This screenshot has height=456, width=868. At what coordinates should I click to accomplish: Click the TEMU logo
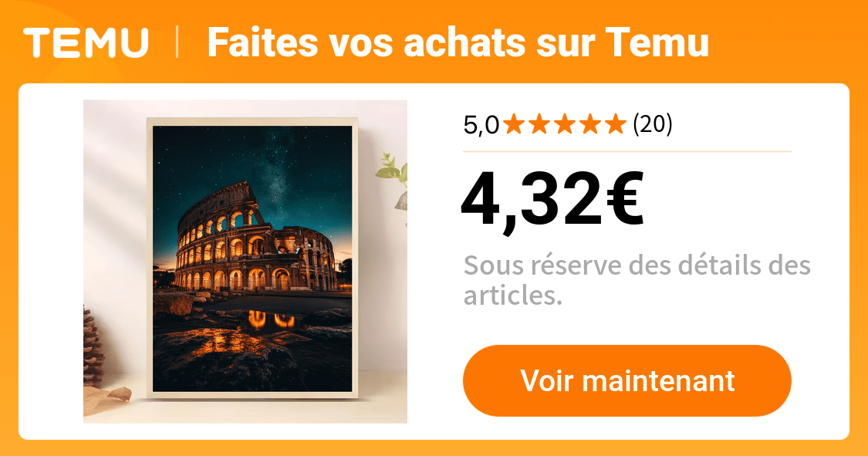[86, 42]
